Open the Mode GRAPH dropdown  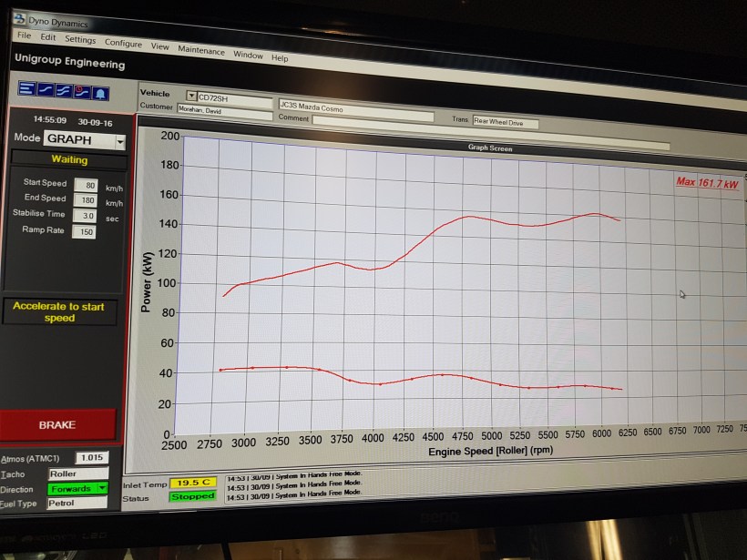pos(120,142)
